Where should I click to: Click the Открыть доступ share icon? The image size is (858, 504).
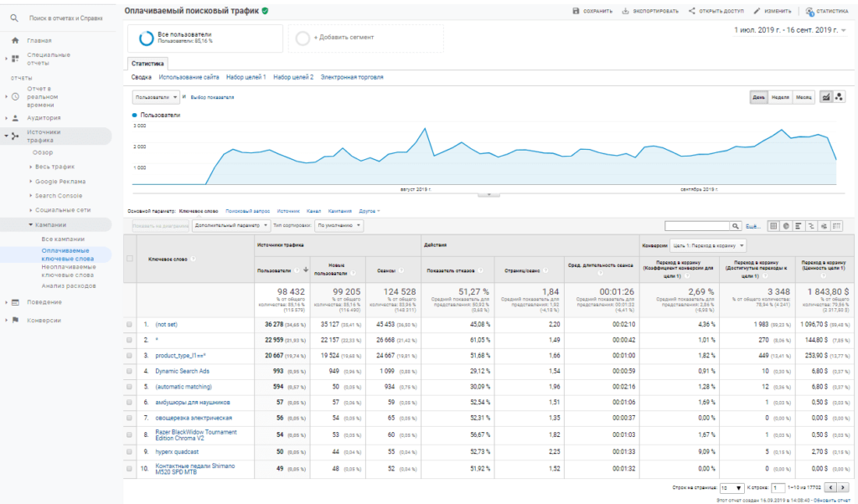click(692, 11)
